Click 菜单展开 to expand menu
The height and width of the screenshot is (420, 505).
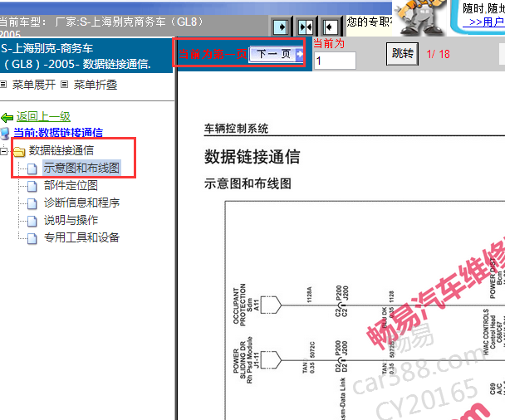point(34,85)
